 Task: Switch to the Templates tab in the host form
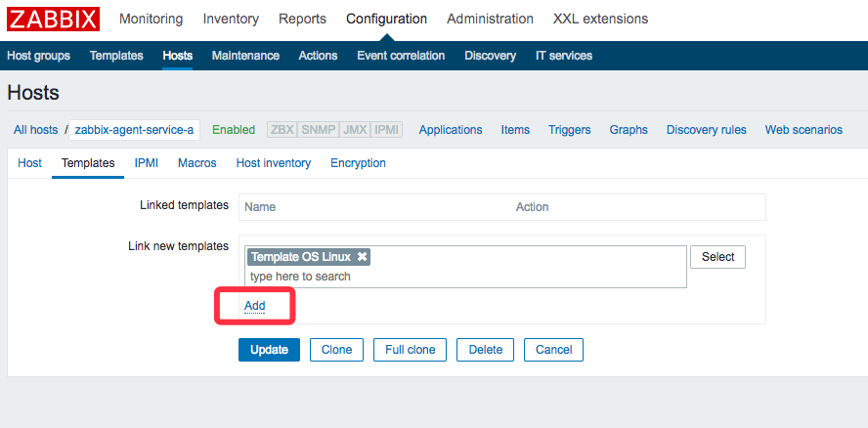tap(88, 163)
